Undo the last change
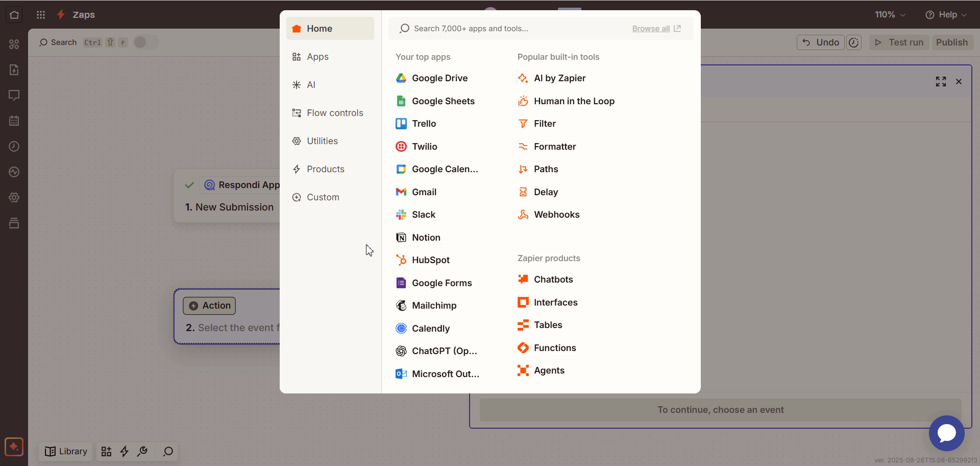This screenshot has width=980, height=466. point(821,42)
